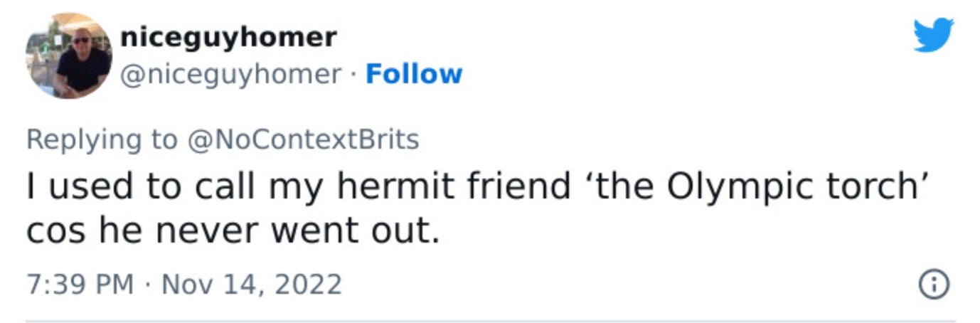Click the line "cos he never went out."
The image size is (980, 323).
coord(233,232)
